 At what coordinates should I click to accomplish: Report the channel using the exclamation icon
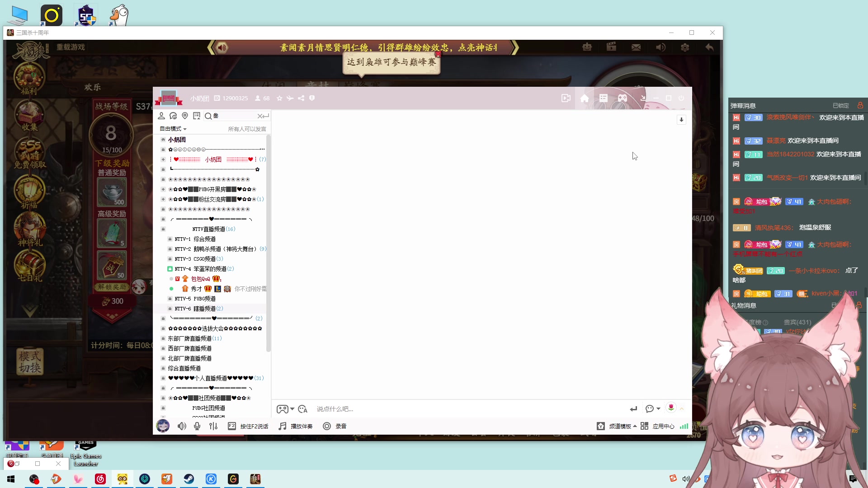coord(312,98)
